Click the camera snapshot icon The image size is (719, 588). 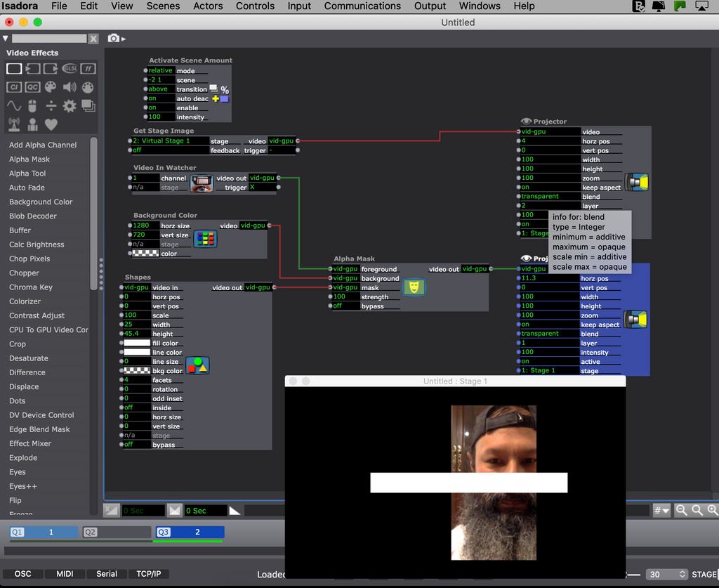point(114,38)
